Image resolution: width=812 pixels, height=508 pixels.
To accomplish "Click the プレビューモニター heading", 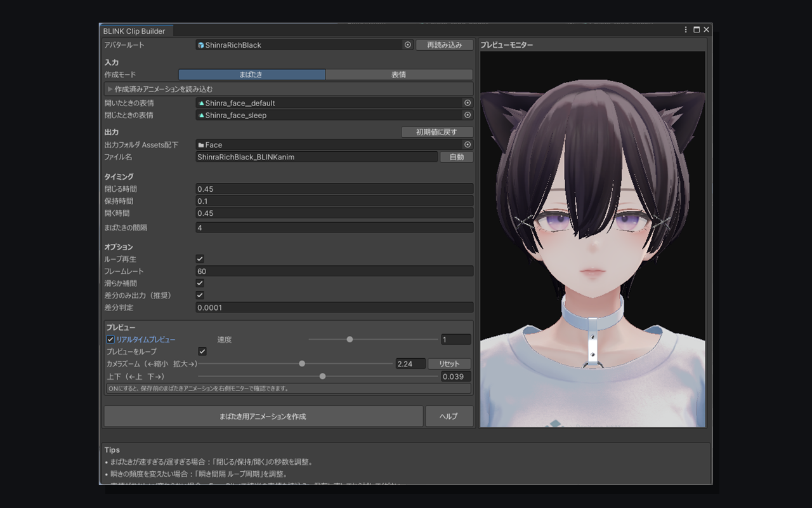I will (506, 45).
